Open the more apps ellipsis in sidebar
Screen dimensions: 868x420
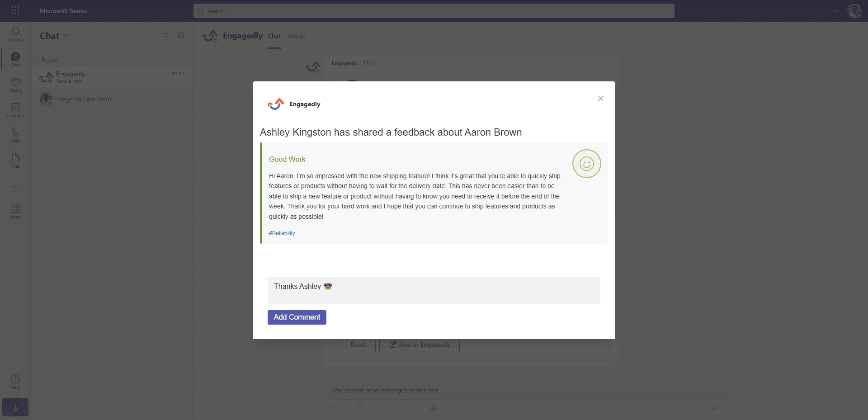pos(15,186)
